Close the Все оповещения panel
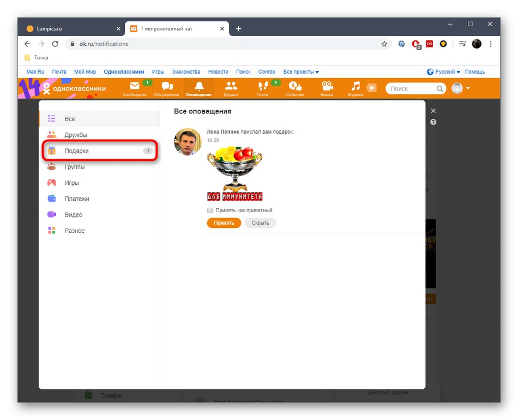Image resolution: width=518 pixels, height=420 pixels. (433, 110)
